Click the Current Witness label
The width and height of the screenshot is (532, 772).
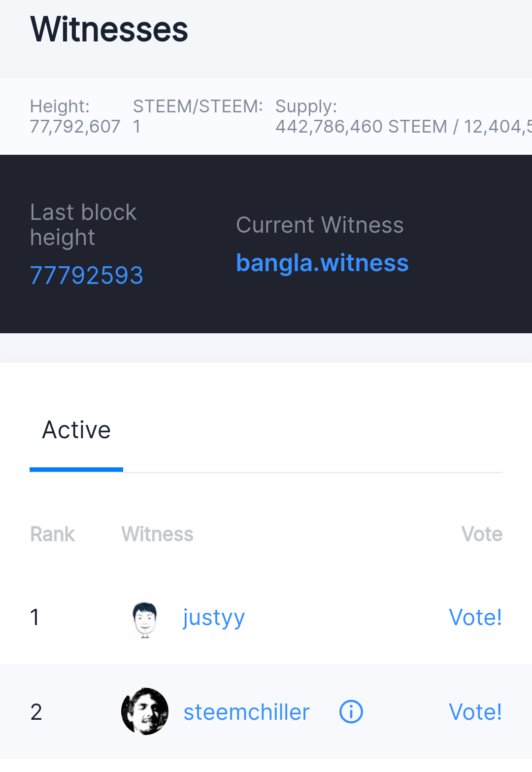320,225
